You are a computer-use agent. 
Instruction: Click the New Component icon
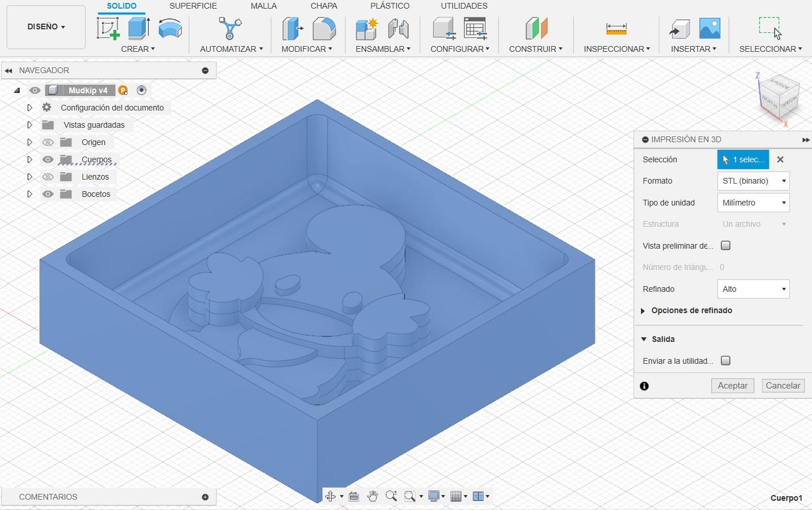click(x=367, y=28)
